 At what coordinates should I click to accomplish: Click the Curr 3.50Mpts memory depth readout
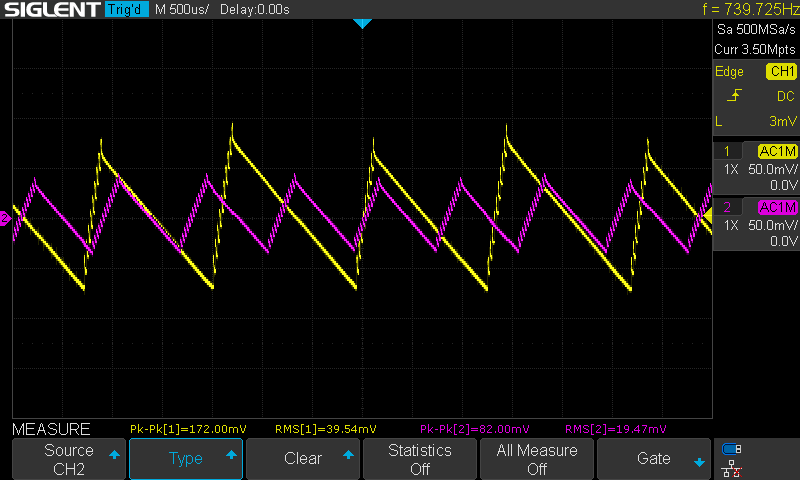pyautogui.click(x=755, y=49)
